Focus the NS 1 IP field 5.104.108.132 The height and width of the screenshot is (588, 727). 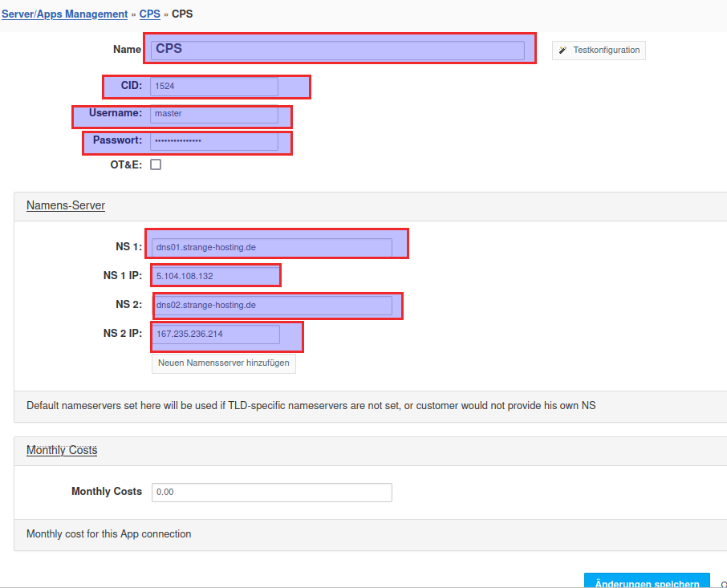point(215,276)
